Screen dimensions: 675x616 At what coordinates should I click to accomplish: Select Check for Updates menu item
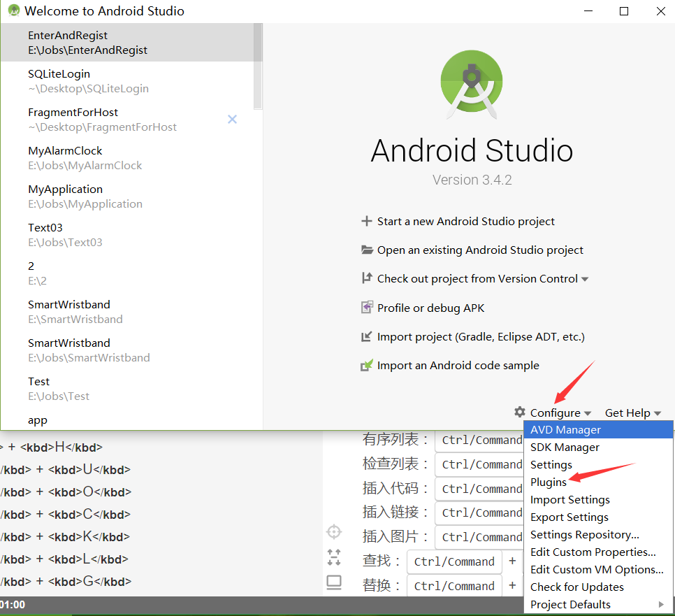(x=598, y=587)
